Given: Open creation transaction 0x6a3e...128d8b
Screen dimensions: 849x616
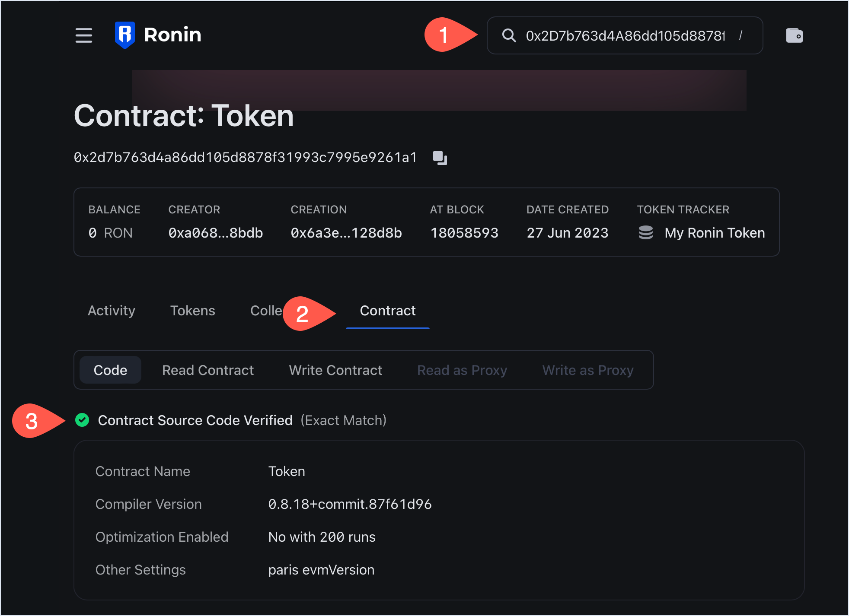Looking at the screenshot, I should coord(346,233).
